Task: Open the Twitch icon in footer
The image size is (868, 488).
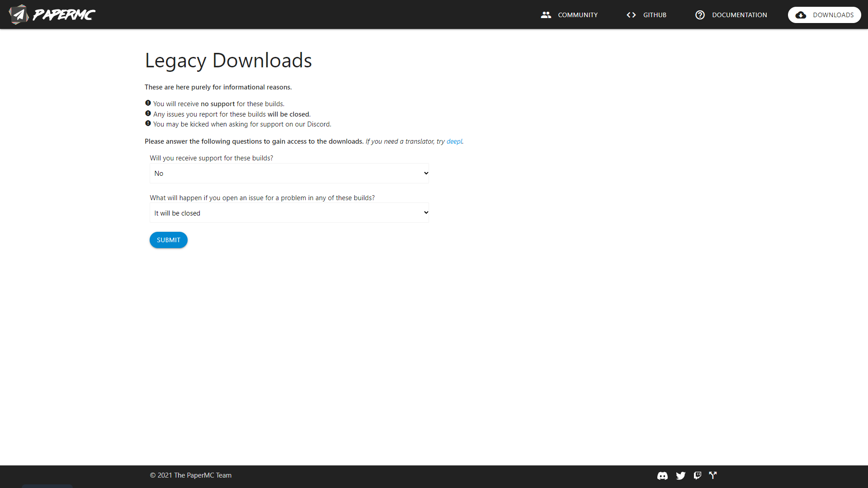Action: [x=698, y=475]
